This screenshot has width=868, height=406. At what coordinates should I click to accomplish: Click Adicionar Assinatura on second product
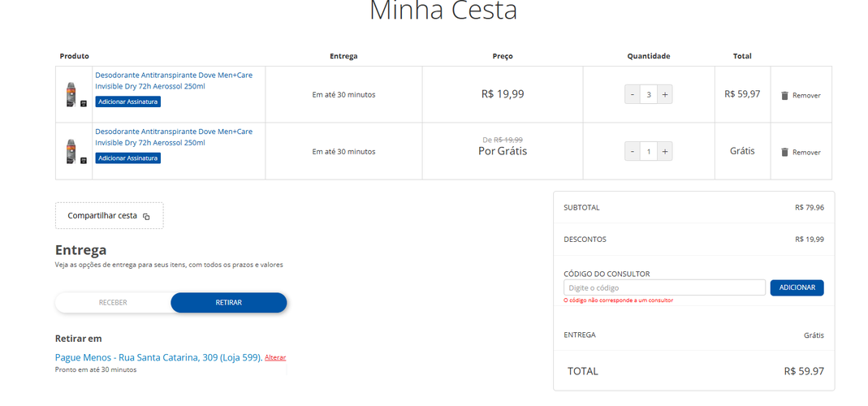(127, 158)
